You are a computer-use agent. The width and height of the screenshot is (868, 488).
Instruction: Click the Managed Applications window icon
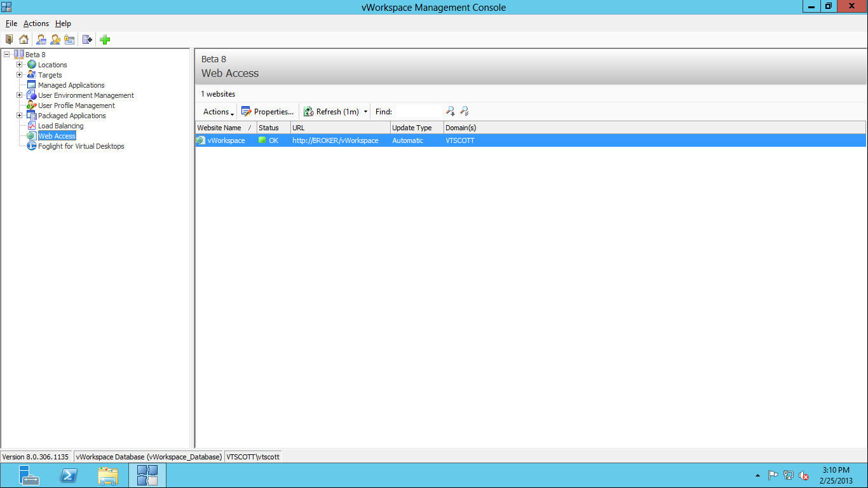point(32,85)
